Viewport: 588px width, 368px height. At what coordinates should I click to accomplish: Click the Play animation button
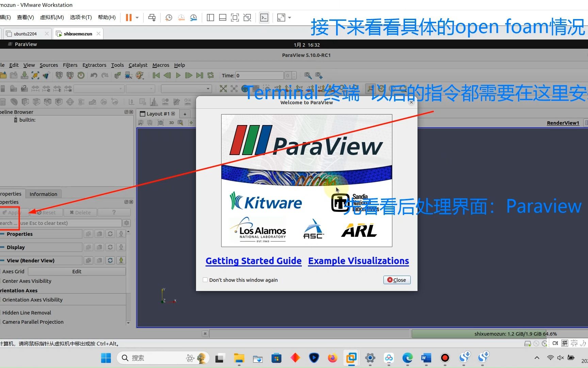(x=178, y=75)
